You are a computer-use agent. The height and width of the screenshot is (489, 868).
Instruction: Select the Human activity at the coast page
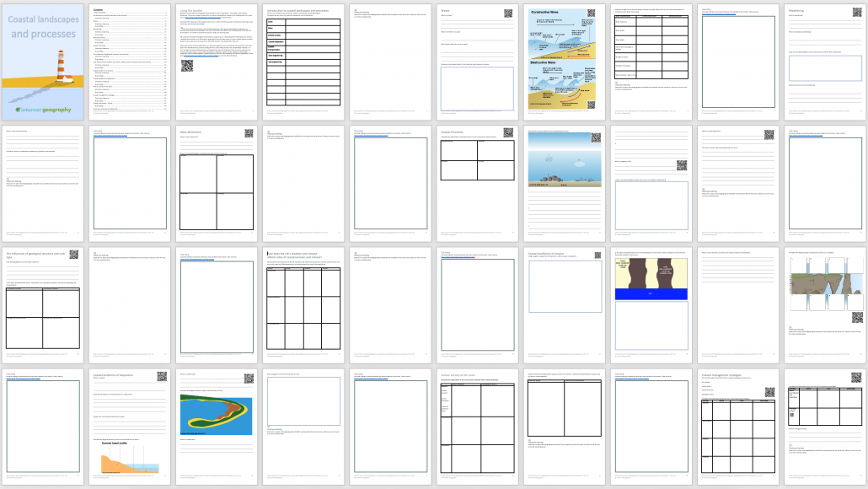point(477,427)
